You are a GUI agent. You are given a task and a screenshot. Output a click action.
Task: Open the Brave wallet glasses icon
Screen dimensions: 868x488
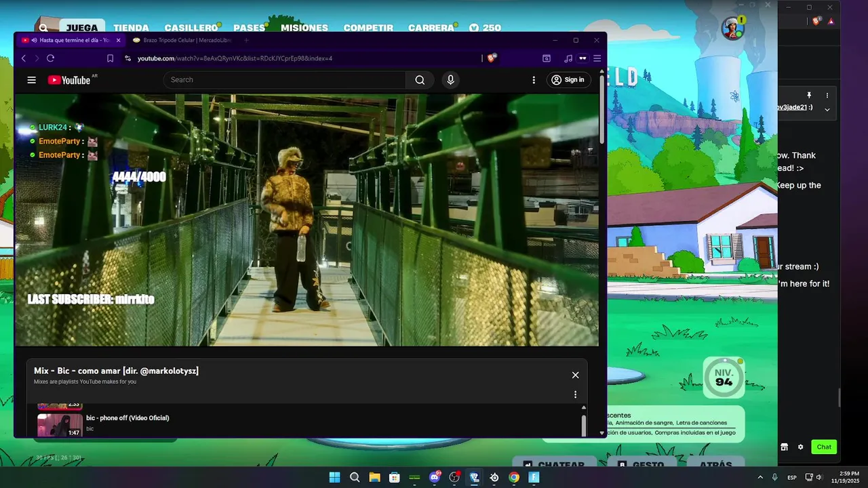[x=583, y=58]
